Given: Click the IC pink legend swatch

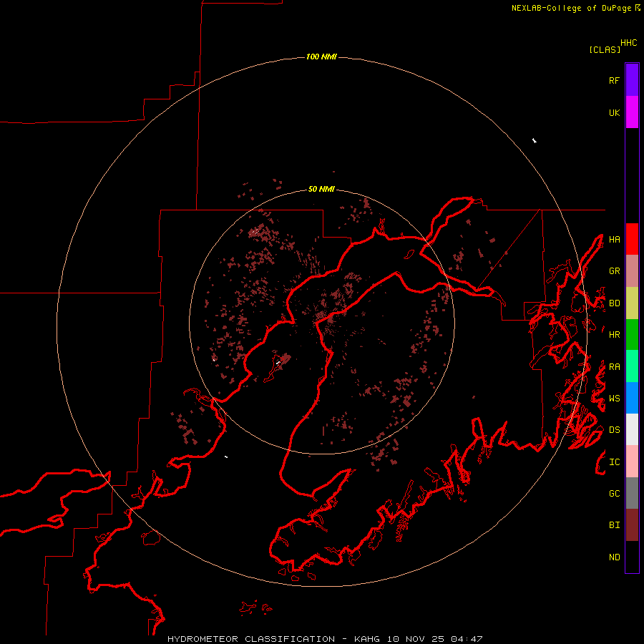Looking at the screenshot, I should click(x=632, y=462).
